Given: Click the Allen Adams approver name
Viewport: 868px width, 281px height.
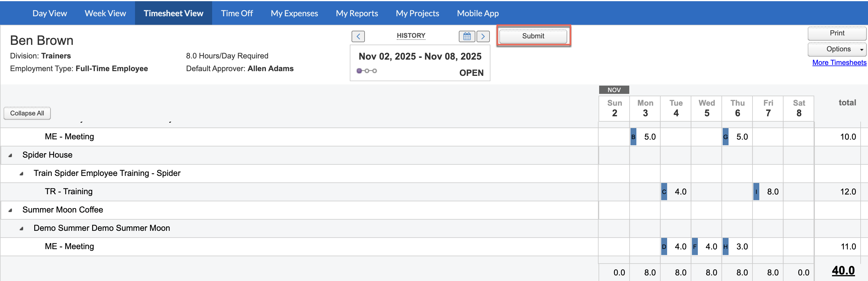Looking at the screenshot, I should tap(270, 69).
